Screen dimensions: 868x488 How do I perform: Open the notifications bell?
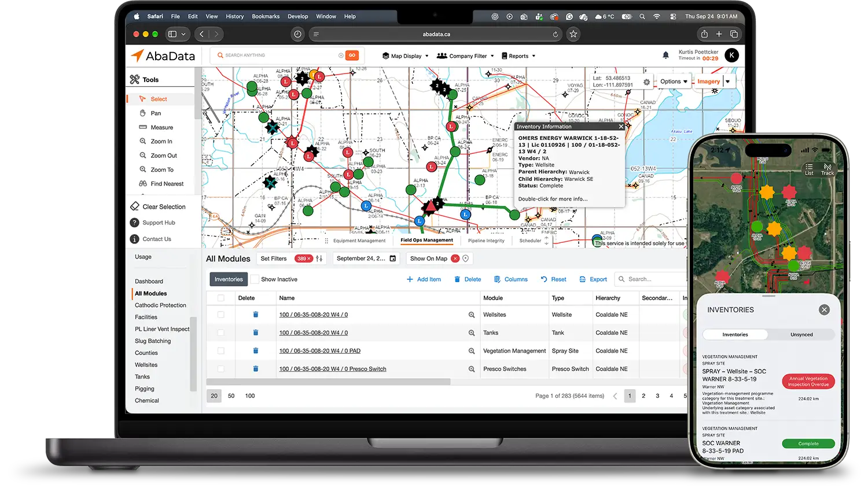665,55
